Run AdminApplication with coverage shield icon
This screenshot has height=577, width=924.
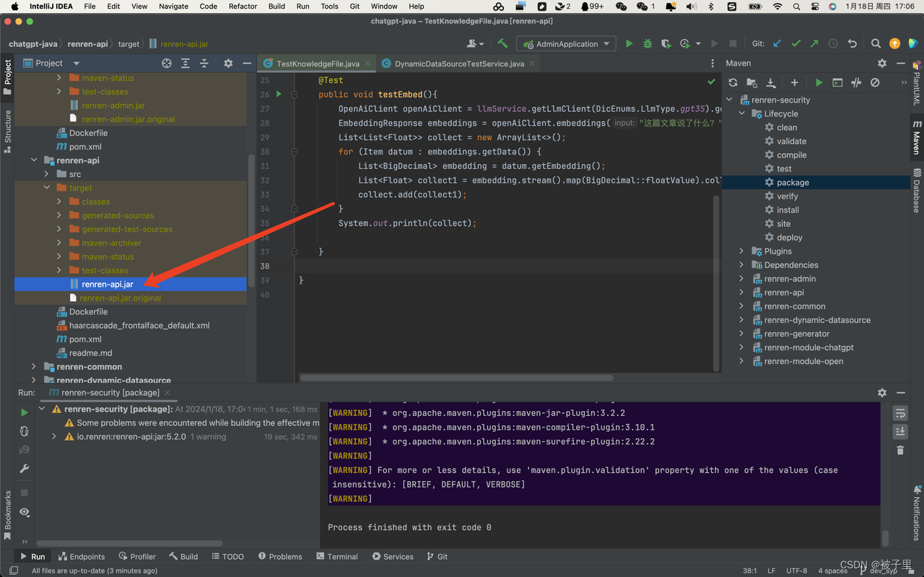click(666, 43)
